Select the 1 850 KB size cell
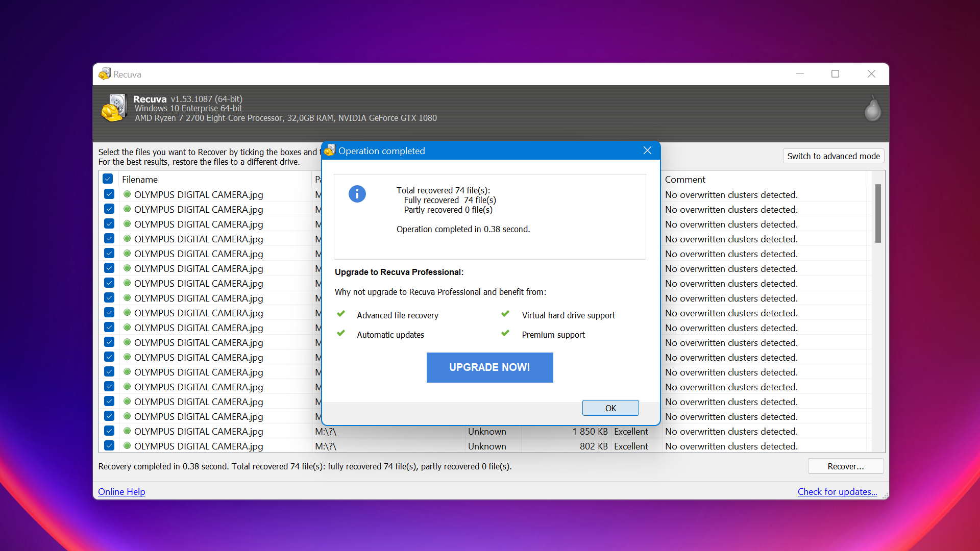980x551 pixels. (590, 432)
